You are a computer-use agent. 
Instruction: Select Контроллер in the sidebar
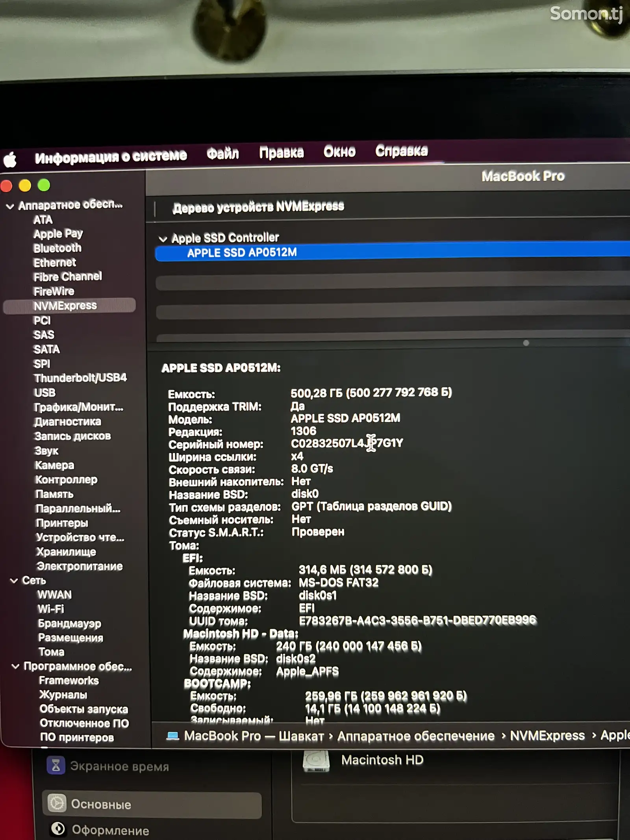point(67,480)
